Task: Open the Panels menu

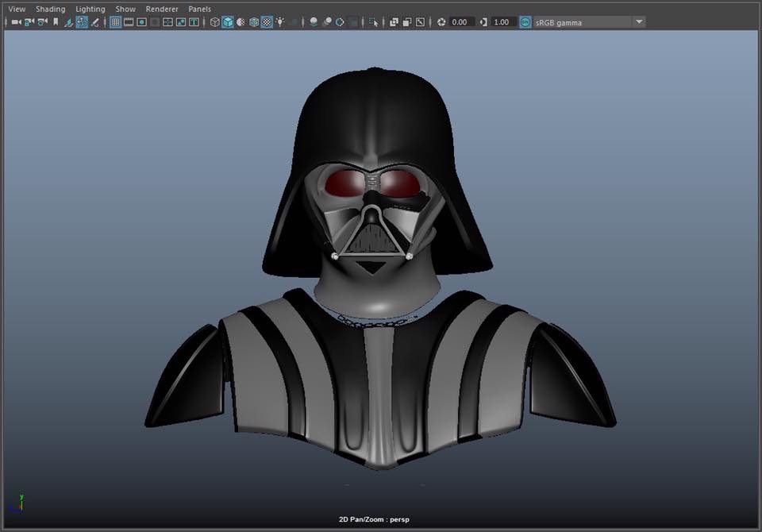Action: coord(200,10)
